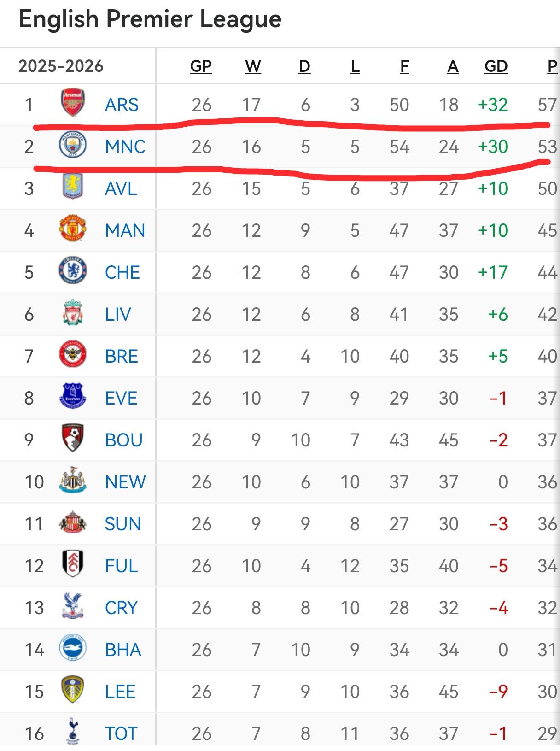Sort table by GP column header
560x751 pixels.
(201, 66)
